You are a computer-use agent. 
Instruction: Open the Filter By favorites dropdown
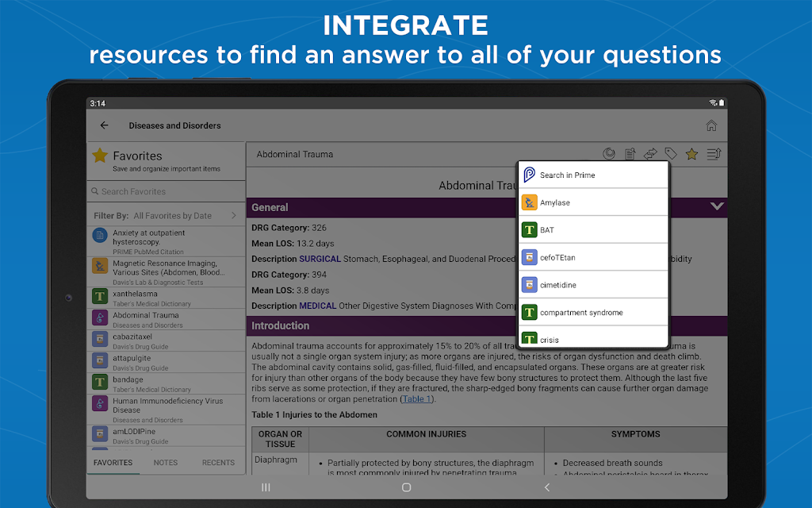pyautogui.click(x=166, y=215)
